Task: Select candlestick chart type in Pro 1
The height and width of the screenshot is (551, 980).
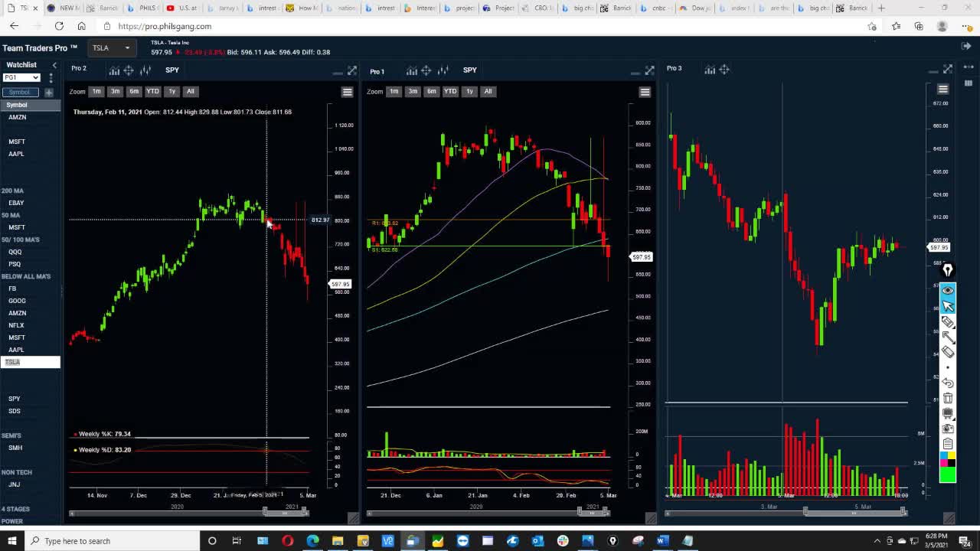Action: tap(443, 70)
